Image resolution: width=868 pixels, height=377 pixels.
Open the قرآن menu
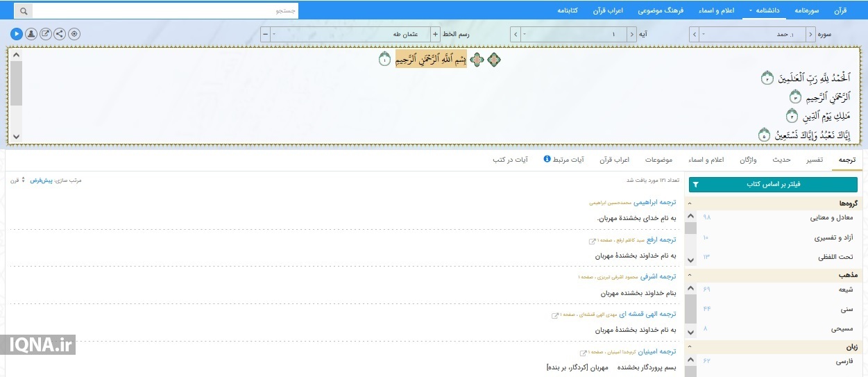[840, 10]
